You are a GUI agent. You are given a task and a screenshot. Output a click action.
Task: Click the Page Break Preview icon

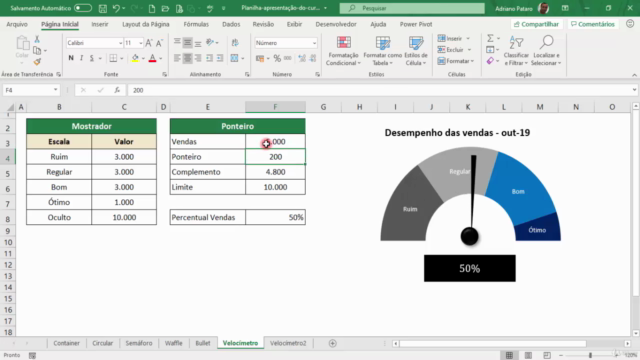tap(547, 356)
